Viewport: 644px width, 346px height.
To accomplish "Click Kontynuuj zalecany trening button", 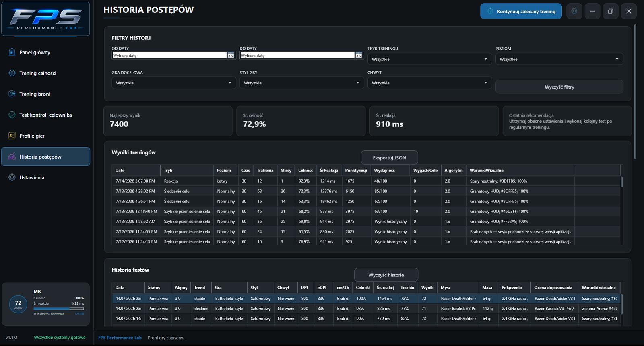I will click(x=520, y=11).
